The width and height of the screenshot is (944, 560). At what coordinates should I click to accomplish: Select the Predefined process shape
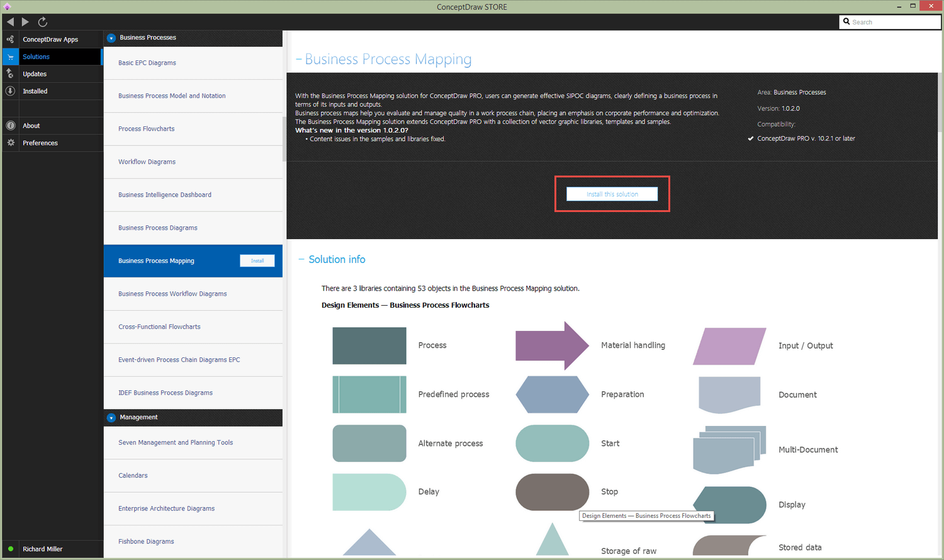coord(369,395)
